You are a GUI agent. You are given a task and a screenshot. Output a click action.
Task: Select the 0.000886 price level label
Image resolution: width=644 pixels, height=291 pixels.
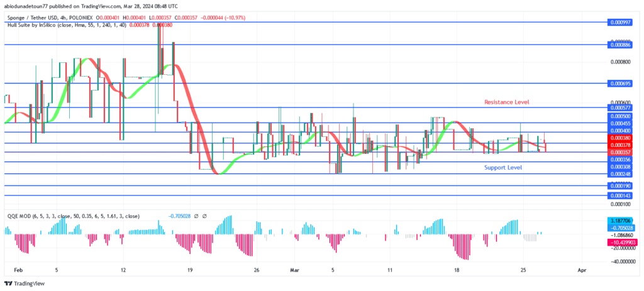pyautogui.click(x=619, y=45)
